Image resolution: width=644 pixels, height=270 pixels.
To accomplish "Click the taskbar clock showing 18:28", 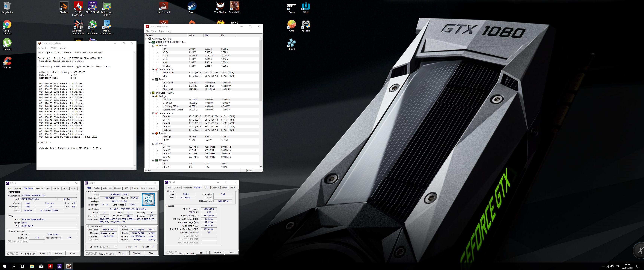I will coord(627,266).
